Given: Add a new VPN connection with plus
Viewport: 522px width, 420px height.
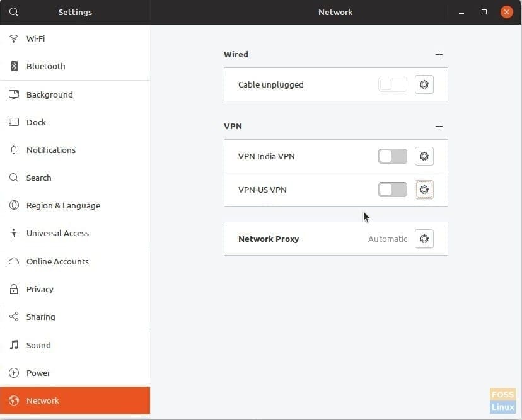Looking at the screenshot, I should click(x=439, y=127).
